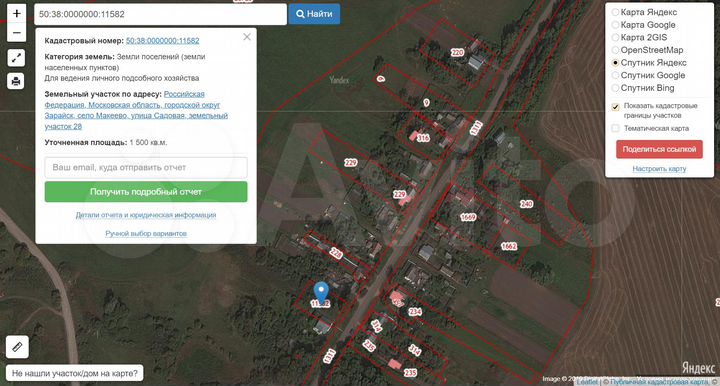Screen dimensions: 720x386
Task: Click the email input field for report
Action: point(146,168)
